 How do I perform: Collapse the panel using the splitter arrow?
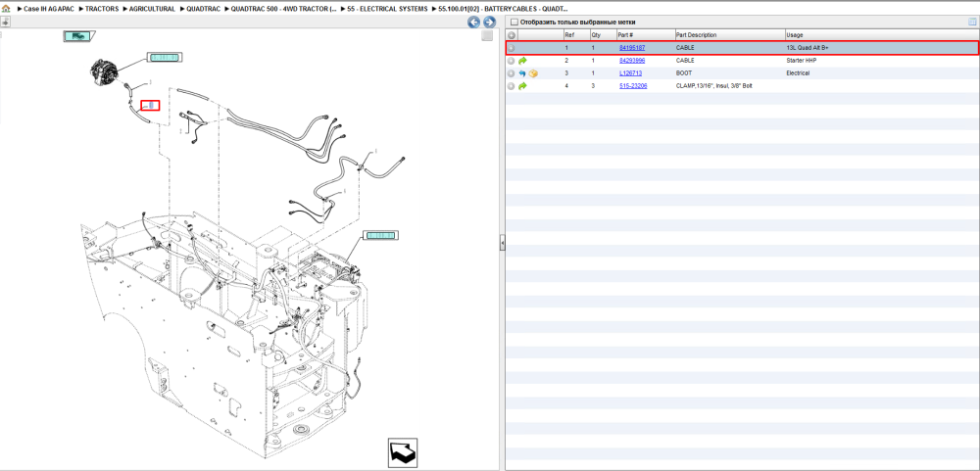click(502, 244)
